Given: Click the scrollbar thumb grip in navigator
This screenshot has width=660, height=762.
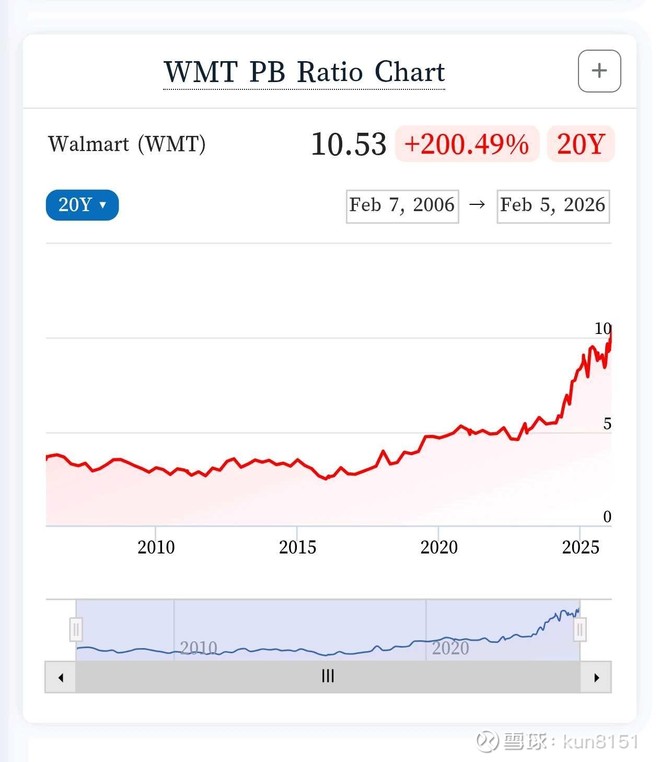Looking at the screenshot, I should (x=327, y=677).
